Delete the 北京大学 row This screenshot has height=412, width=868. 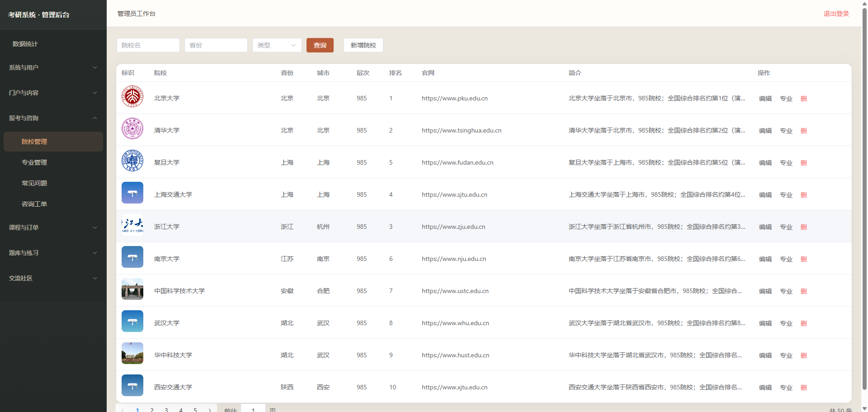tap(803, 99)
